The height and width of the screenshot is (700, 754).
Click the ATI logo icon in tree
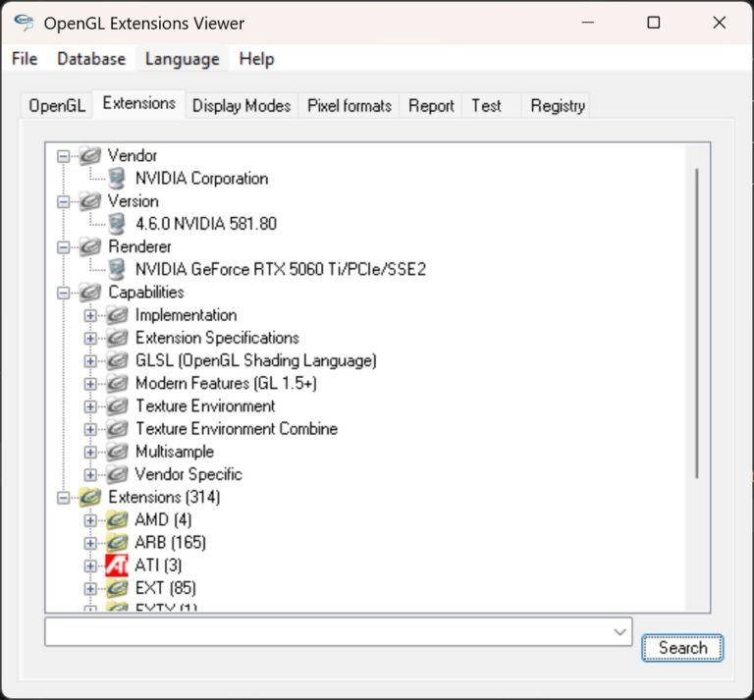[117, 565]
